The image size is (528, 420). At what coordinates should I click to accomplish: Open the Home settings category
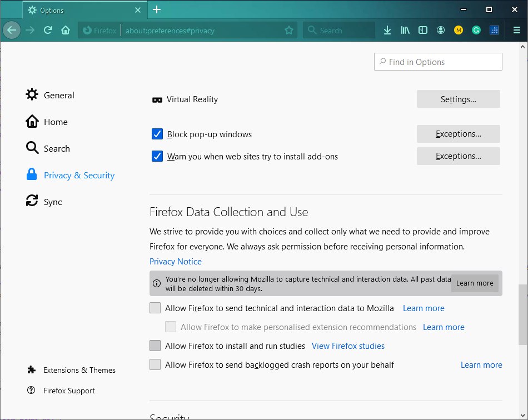click(47, 122)
